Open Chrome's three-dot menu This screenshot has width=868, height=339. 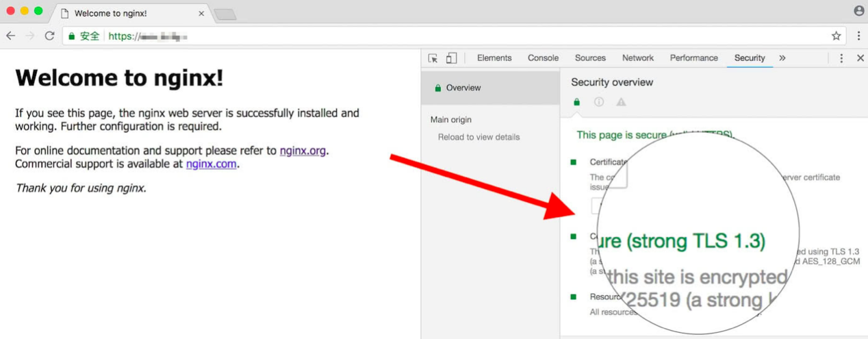click(x=858, y=36)
